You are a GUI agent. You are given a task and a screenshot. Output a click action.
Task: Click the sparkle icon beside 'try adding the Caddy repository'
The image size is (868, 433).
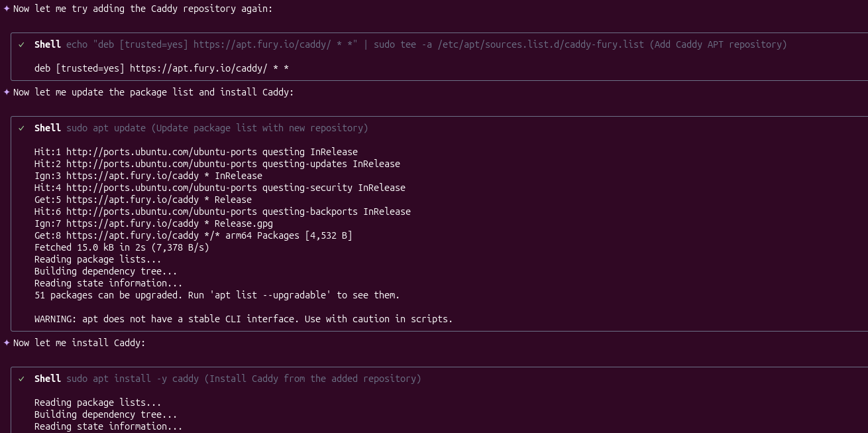coord(7,9)
